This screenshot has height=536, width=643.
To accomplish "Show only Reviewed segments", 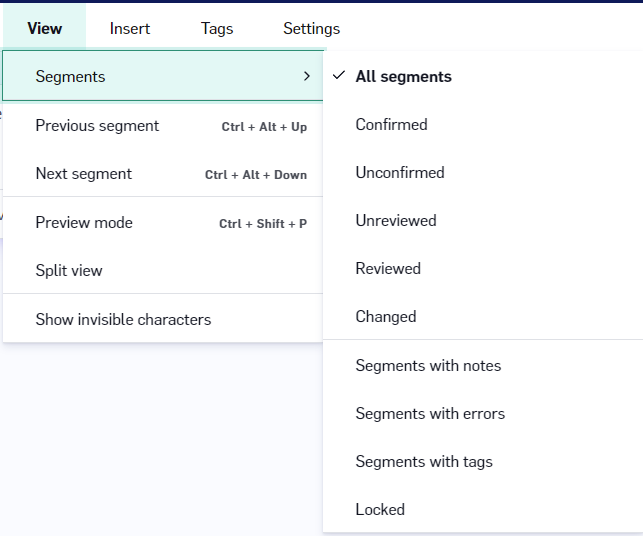I will pos(483,268).
